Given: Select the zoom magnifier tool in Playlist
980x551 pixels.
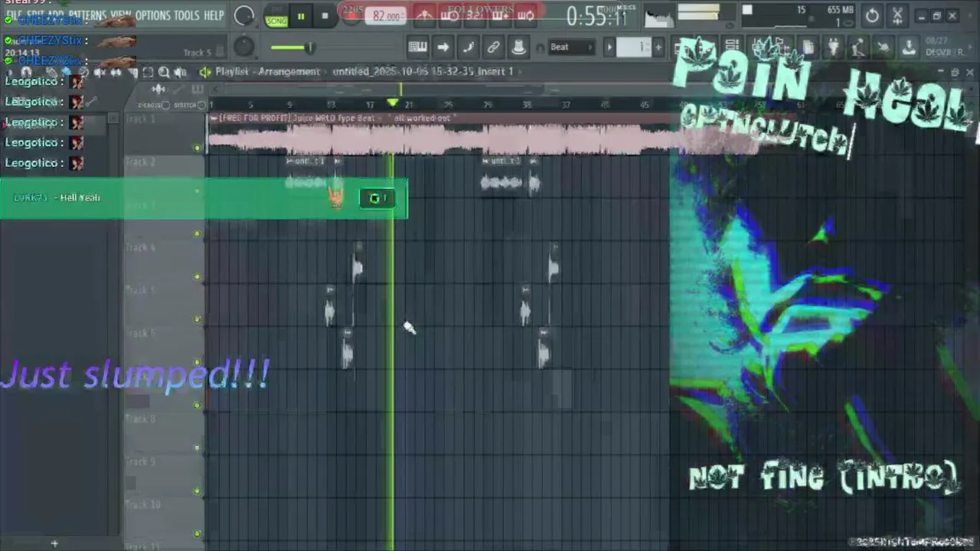Looking at the screenshot, I should tap(164, 73).
